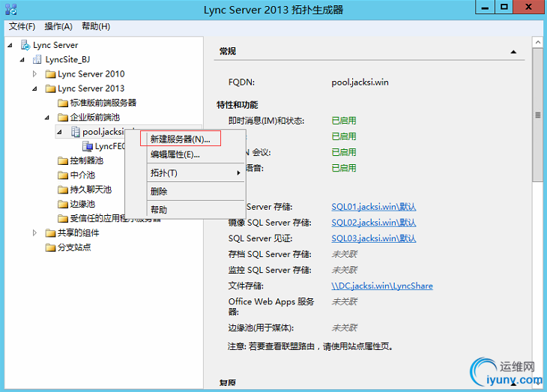Collapse the Lync Server root node

click(10, 46)
